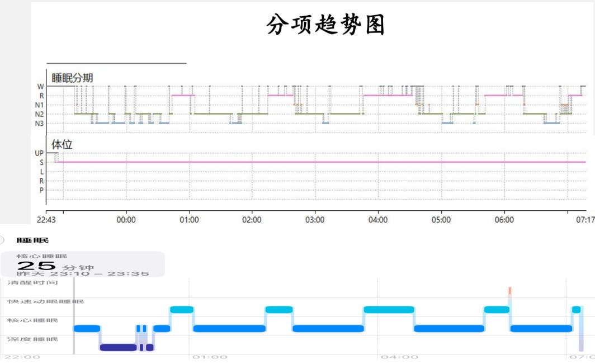
Task: Click the 05:00 time axis label
Action: [x=441, y=220]
